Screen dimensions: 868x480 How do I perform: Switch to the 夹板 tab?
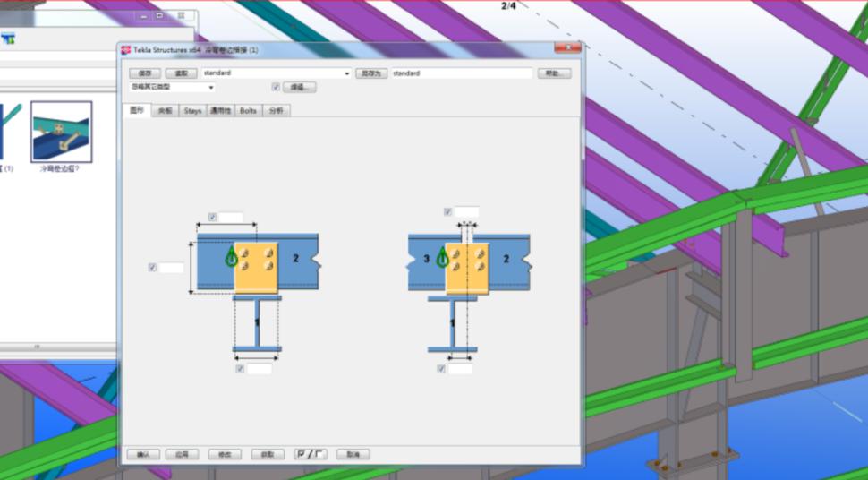point(165,111)
